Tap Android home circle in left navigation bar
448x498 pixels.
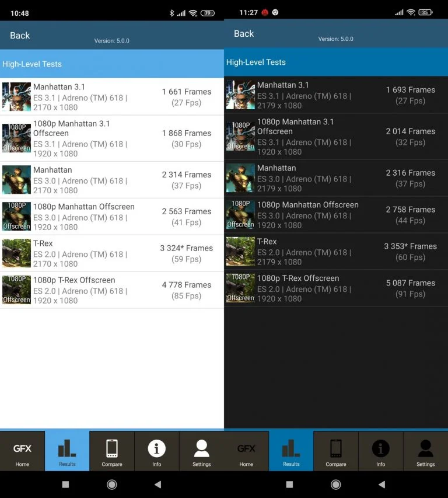(112, 485)
